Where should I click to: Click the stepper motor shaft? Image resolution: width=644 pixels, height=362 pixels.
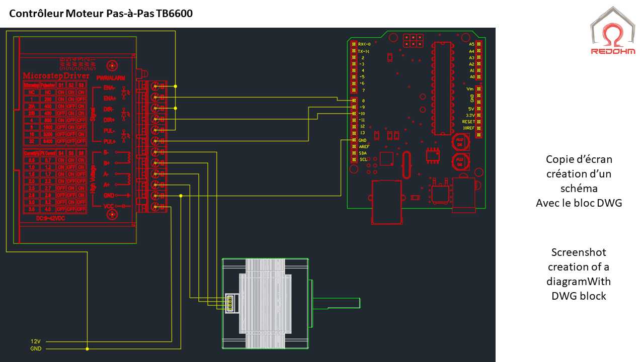tap(336, 303)
